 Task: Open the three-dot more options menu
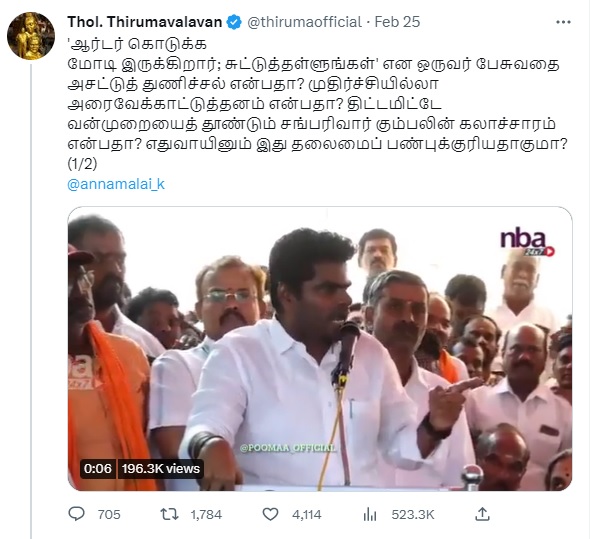(x=563, y=23)
